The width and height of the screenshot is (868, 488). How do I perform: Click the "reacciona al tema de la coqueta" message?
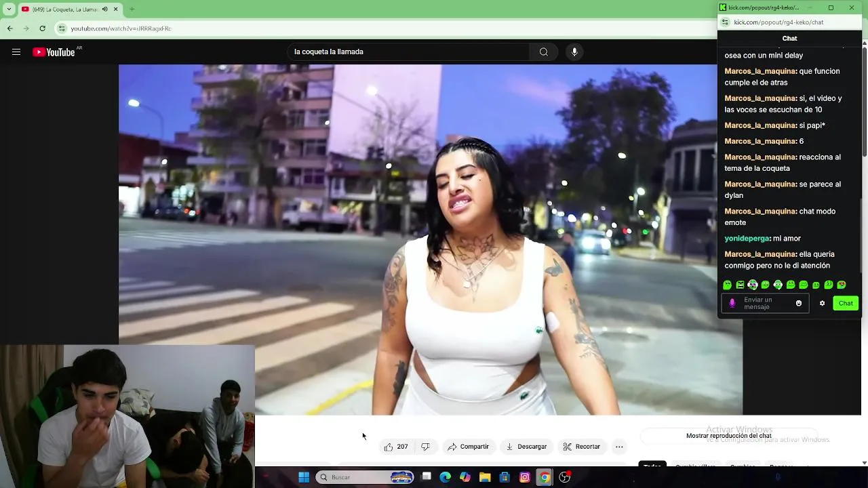782,163
